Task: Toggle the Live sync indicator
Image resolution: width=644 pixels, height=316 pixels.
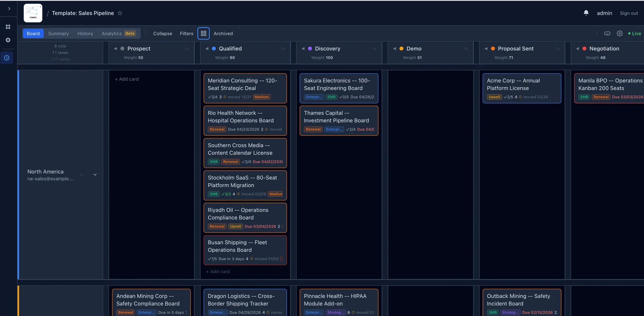Action: pyautogui.click(x=635, y=33)
